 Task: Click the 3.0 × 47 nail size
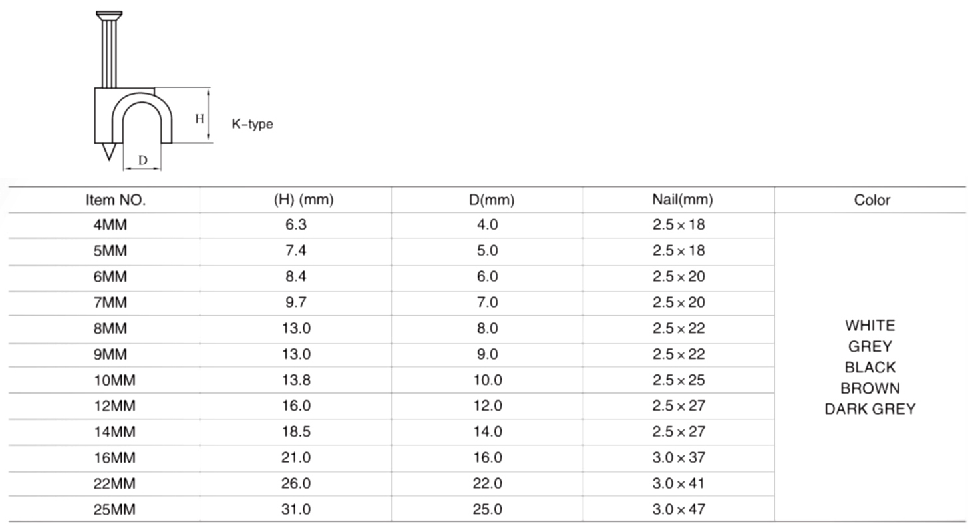[679, 510]
